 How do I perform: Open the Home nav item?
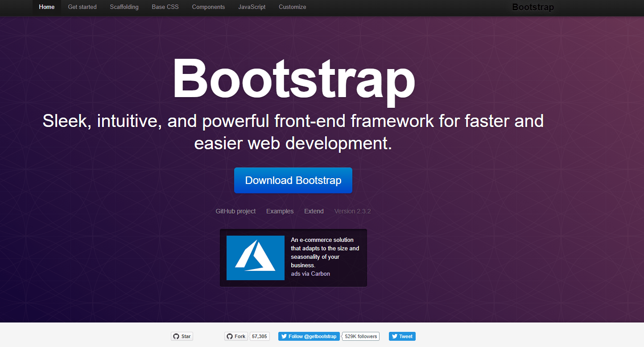coord(47,7)
